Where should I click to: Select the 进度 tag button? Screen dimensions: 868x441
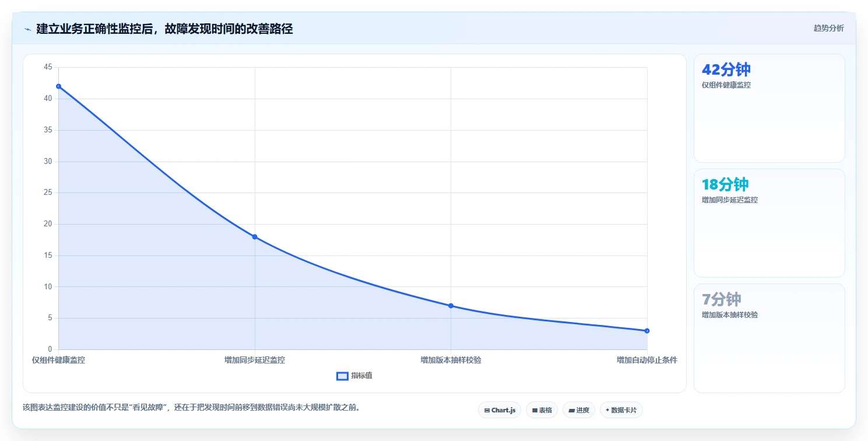click(579, 410)
